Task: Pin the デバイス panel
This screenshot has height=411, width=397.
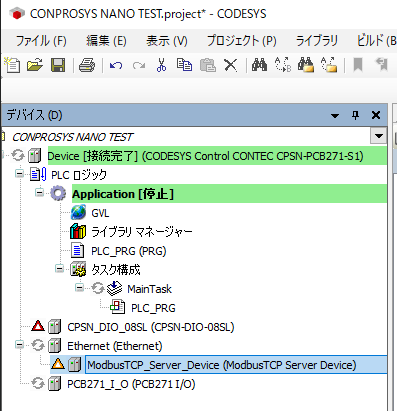Action: pos(355,115)
